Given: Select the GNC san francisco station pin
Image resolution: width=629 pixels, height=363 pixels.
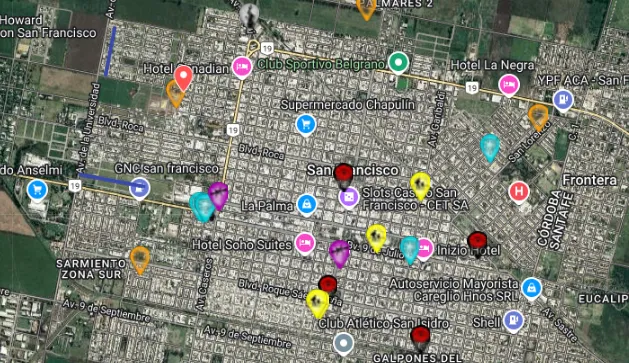Looking at the screenshot, I should click(140, 188).
